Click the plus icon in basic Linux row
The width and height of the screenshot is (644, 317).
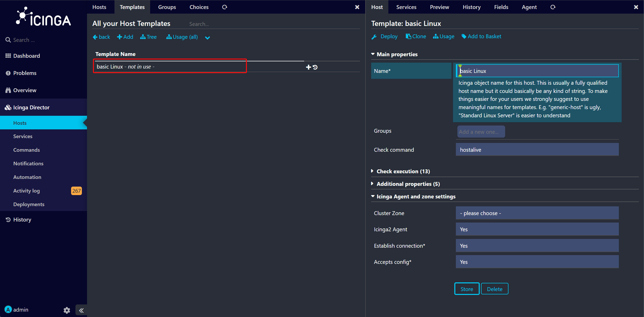coord(308,67)
